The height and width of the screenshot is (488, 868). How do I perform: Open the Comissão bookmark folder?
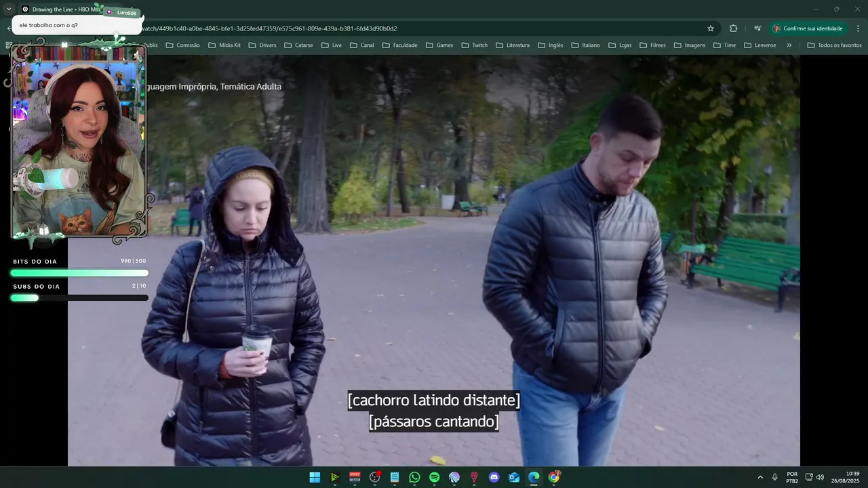tap(182, 45)
